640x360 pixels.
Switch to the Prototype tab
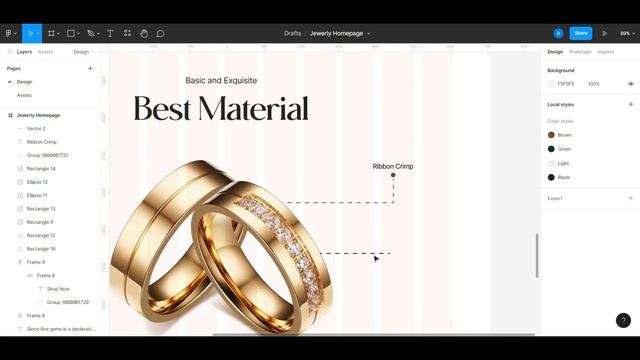tap(580, 52)
